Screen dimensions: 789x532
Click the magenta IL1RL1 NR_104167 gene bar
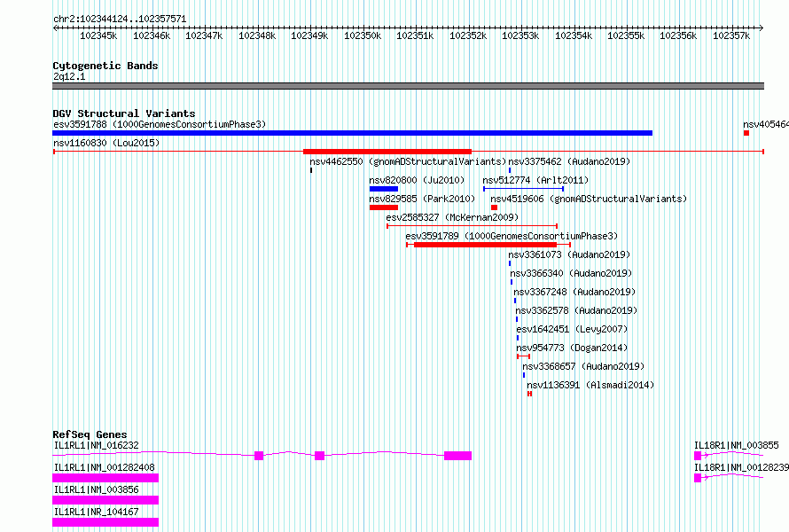105,522
